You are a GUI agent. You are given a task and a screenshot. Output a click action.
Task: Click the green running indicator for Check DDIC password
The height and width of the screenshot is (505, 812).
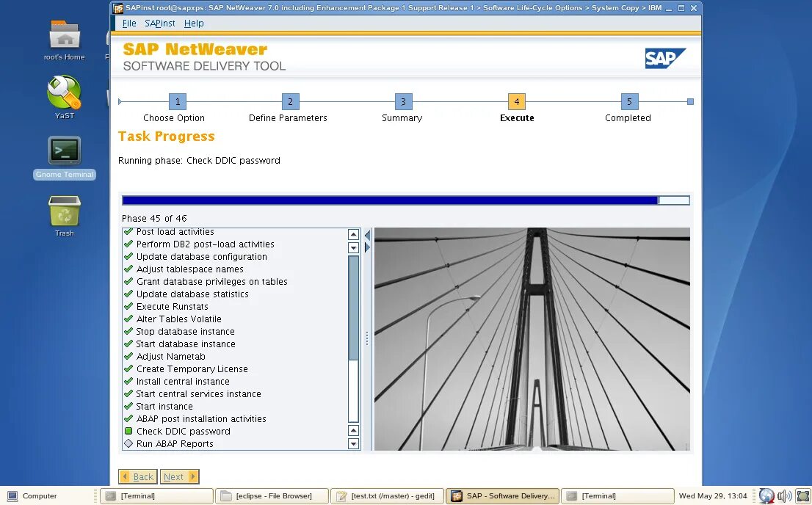tap(128, 430)
